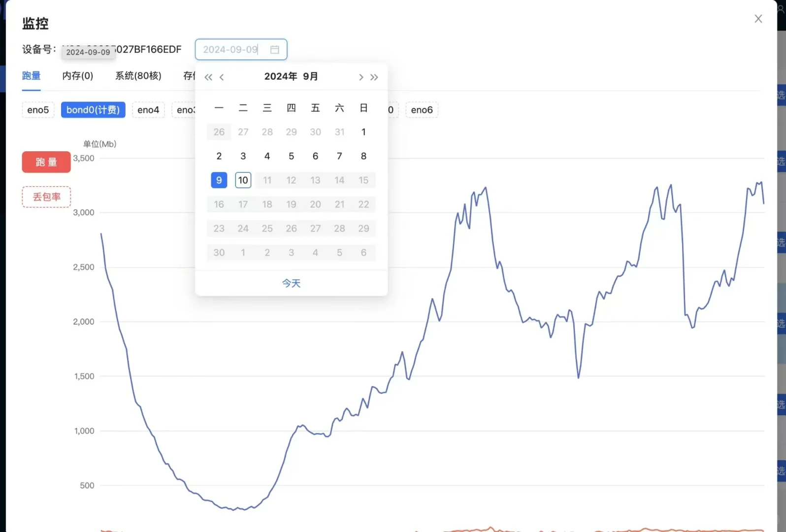The width and height of the screenshot is (786, 532).
Task: Show the 跑量 traffic chart
Action: (x=46, y=162)
